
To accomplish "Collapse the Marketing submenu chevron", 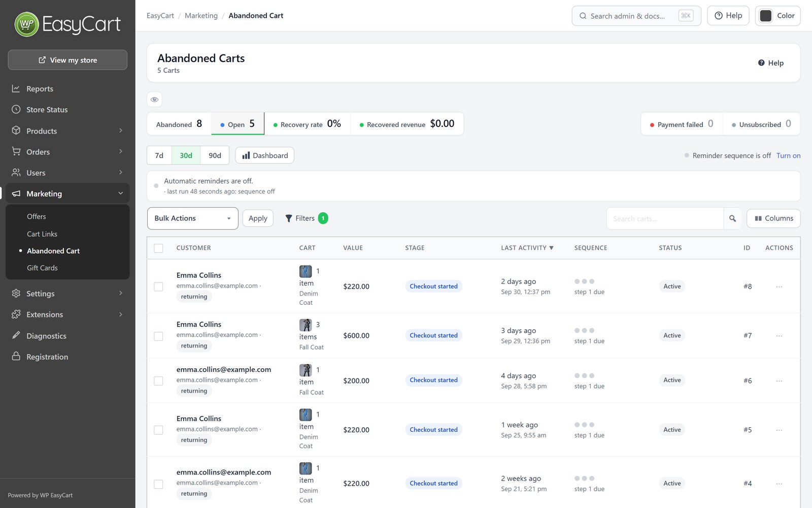I will pos(121,194).
